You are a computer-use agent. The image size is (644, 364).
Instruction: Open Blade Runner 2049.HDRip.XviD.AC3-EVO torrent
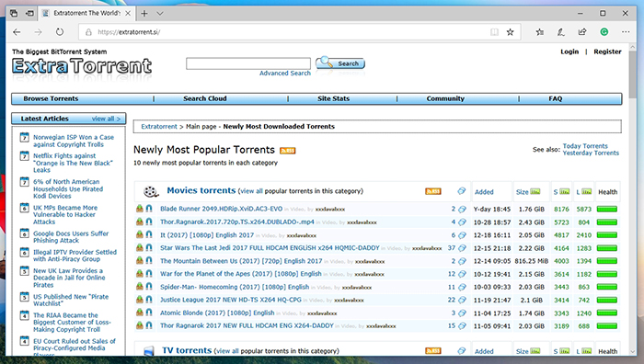coord(221,209)
